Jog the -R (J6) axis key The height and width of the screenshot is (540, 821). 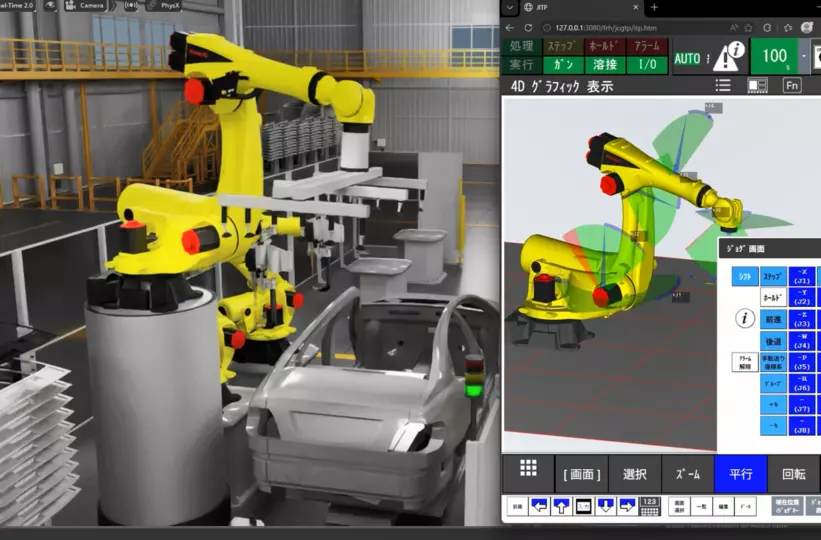pos(802,383)
